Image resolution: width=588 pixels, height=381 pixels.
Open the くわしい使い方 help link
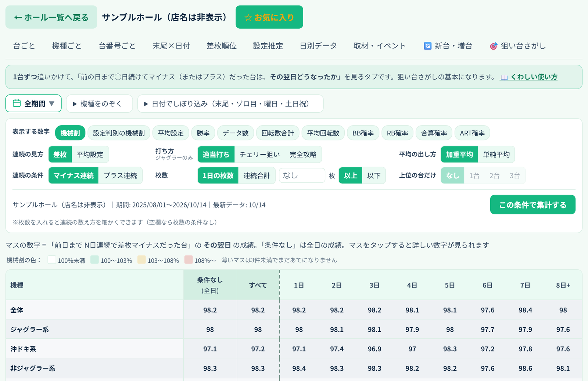pyautogui.click(x=528, y=77)
